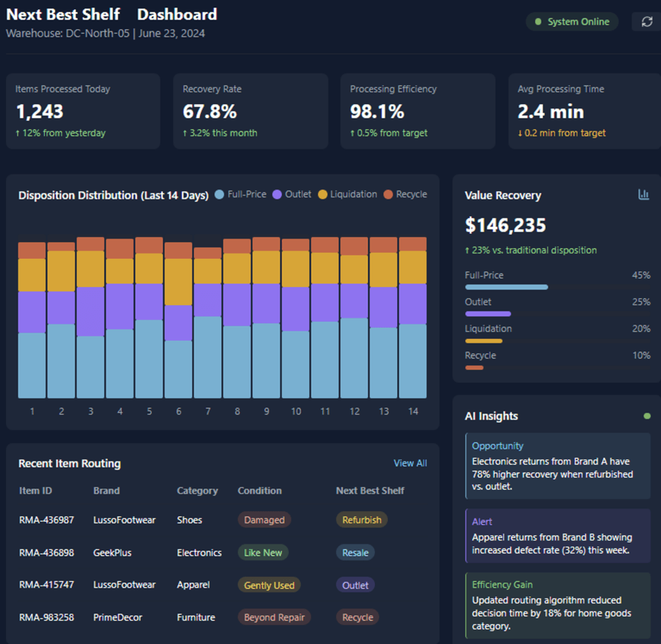
Task: Click the Outlet legend dot in the chart legend
Action: click(277, 194)
